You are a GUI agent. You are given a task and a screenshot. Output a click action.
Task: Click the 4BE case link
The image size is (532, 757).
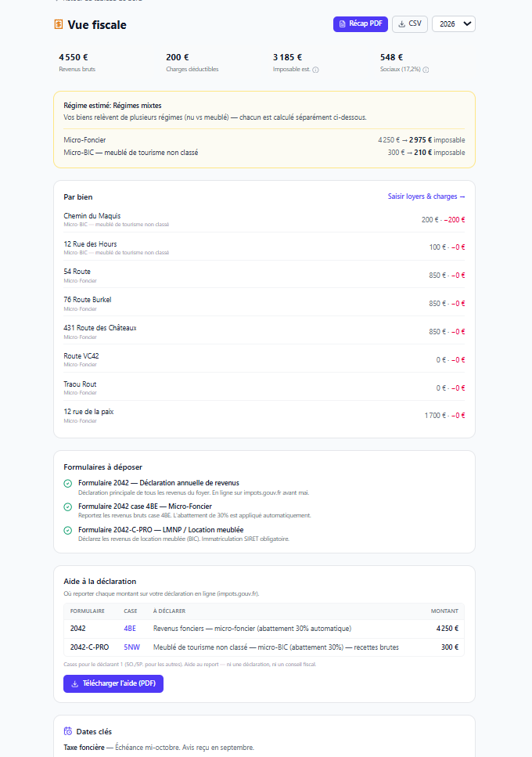pos(130,629)
